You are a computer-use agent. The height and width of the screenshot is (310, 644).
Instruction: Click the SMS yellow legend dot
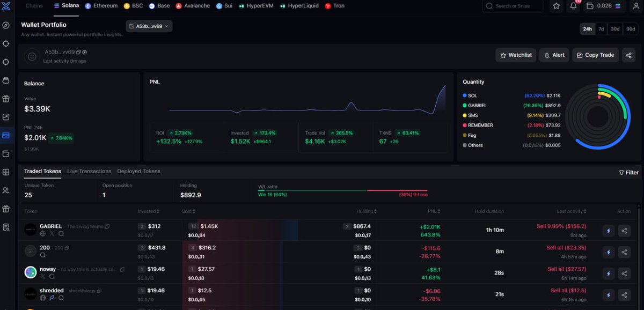coord(465,115)
